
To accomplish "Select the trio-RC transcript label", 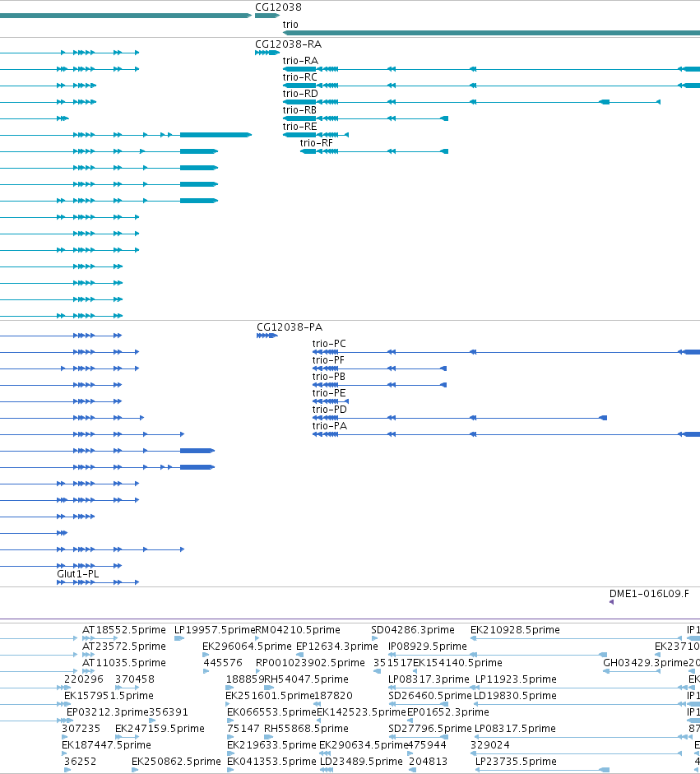I will pyautogui.click(x=299, y=77).
